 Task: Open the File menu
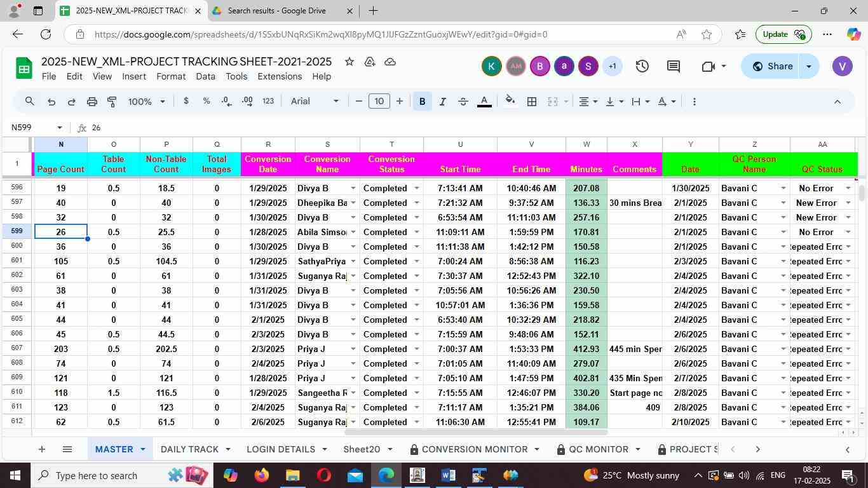point(49,76)
